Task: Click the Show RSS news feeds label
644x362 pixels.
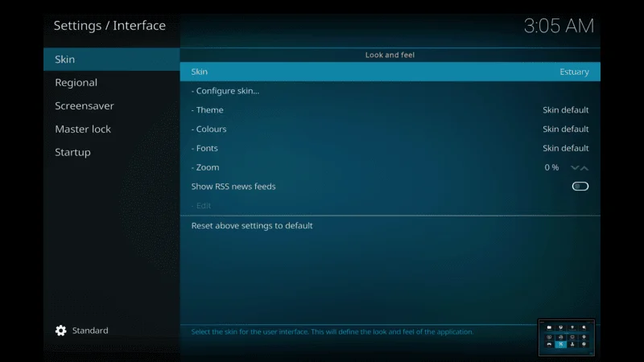Action: (233, 187)
